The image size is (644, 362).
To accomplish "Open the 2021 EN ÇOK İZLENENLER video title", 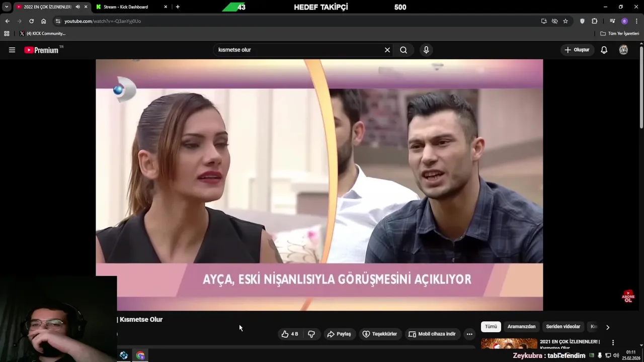I will (570, 344).
